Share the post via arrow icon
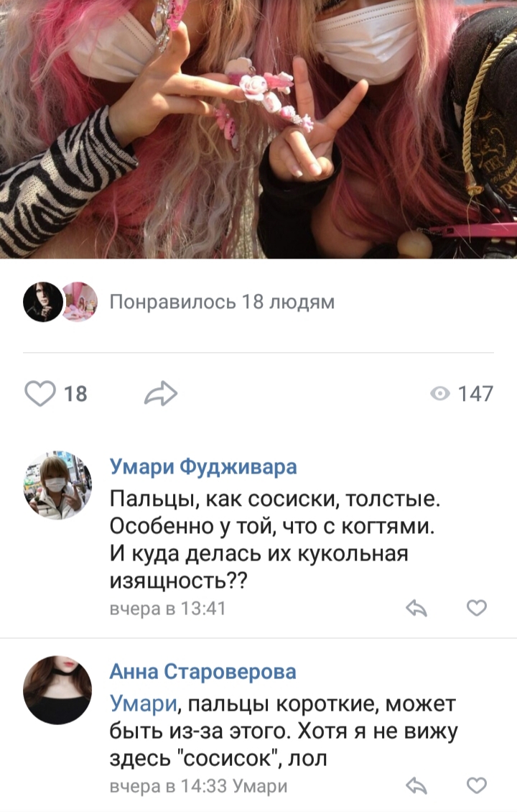The width and height of the screenshot is (517, 812). point(161,394)
